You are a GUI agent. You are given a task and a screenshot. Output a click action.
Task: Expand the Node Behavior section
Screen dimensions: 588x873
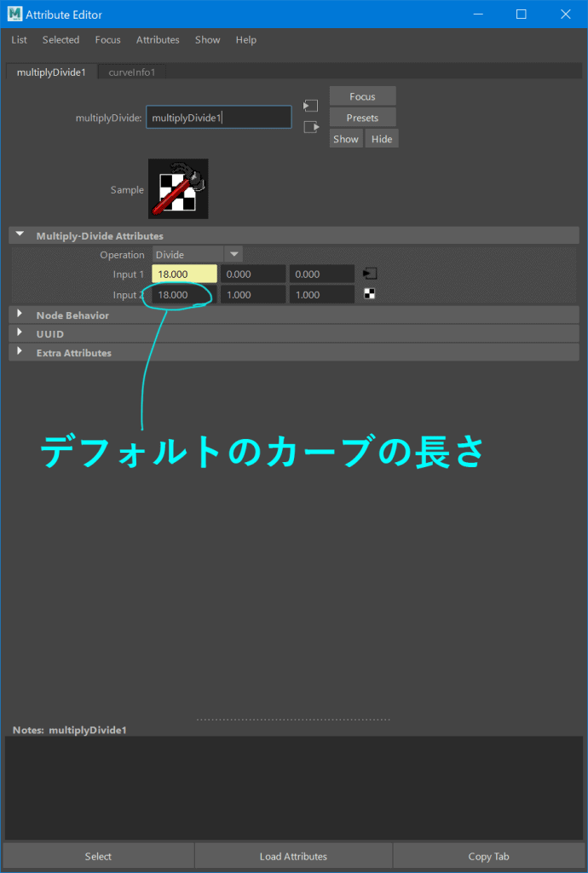point(20,315)
